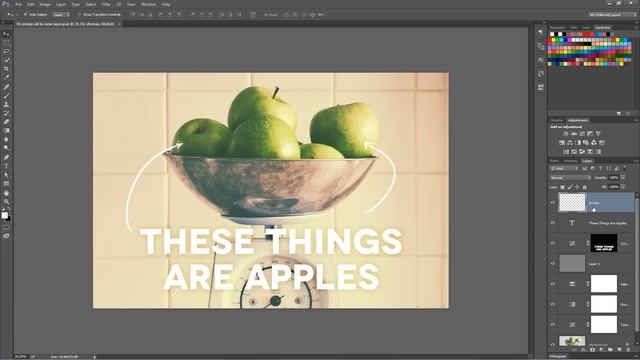The width and height of the screenshot is (640, 360).
Task: Open the layer filter Kind dropdown
Action: pyautogui.click(x=564, y=168)
